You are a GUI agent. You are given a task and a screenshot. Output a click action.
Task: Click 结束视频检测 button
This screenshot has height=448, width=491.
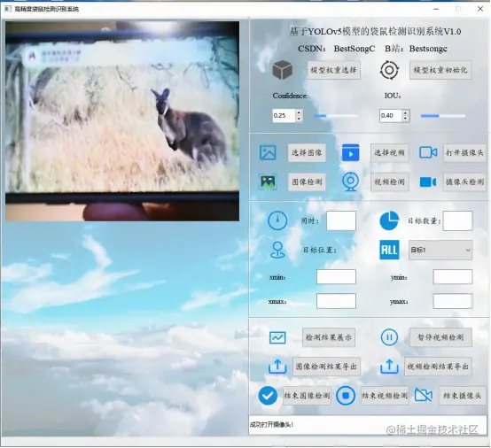pos(385,396)
